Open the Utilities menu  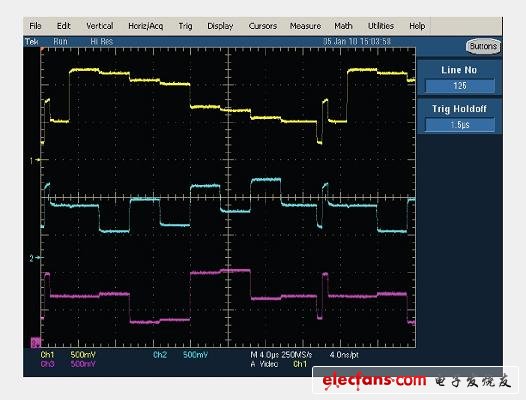(381, 26)
